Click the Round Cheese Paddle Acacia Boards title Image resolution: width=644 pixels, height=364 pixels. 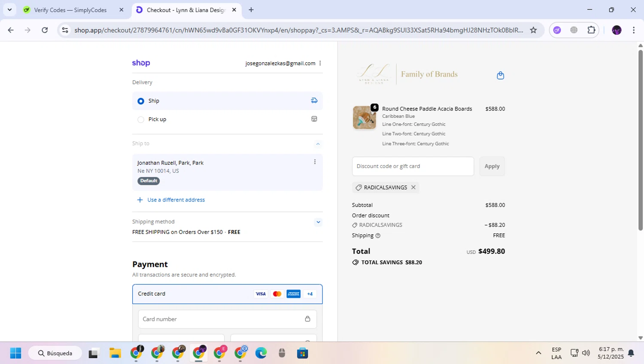427,109
